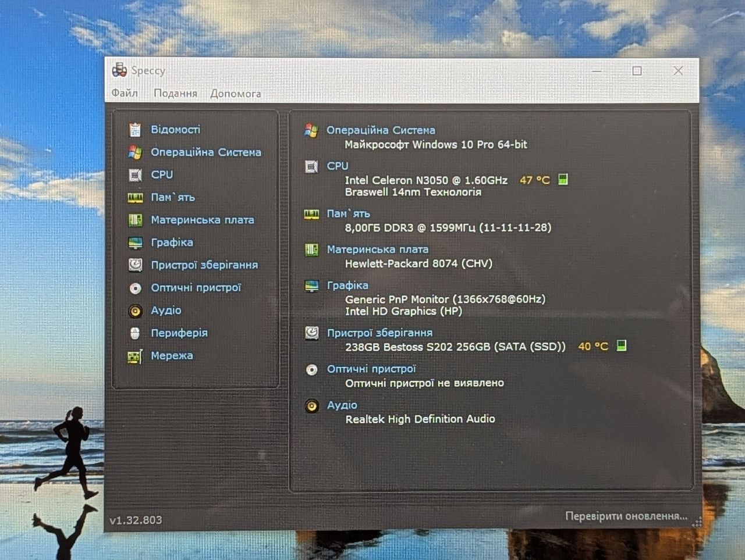Image resolution: width=745 pixels, height=560 pixels.
Task: Select Пристрої зберігання in the sidebar
Action: tap(204, 265)
